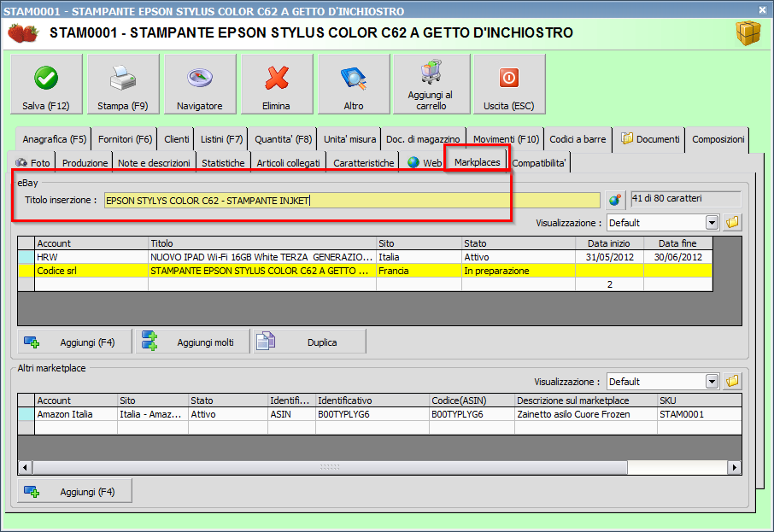
Task: Click the 30/06/2012 end date cell
Action: point(678,257)
